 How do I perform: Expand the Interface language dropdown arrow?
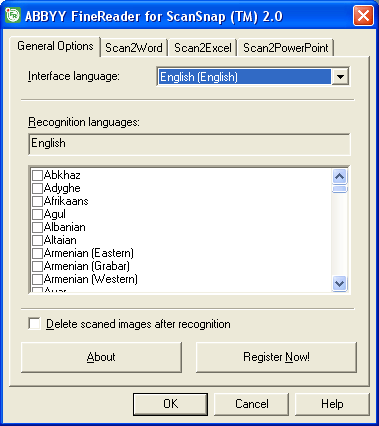[x=340, y=77]
